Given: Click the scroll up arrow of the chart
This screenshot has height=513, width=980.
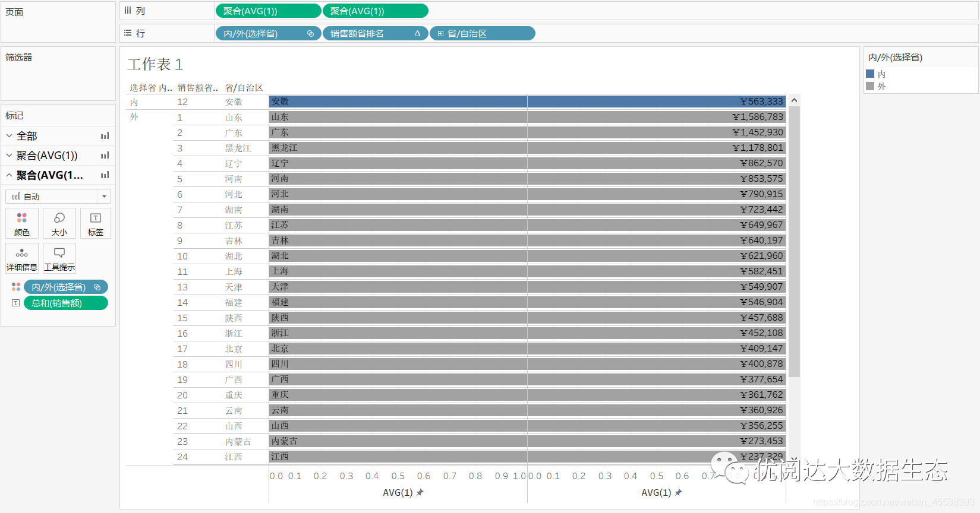Looking at the screenshot, I should [795, 101].
